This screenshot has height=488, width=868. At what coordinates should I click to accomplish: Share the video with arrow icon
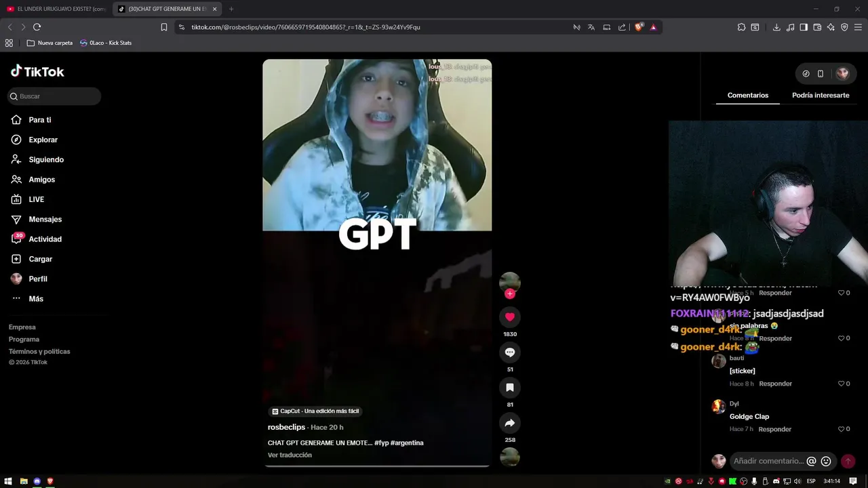[x=510, y=422]
